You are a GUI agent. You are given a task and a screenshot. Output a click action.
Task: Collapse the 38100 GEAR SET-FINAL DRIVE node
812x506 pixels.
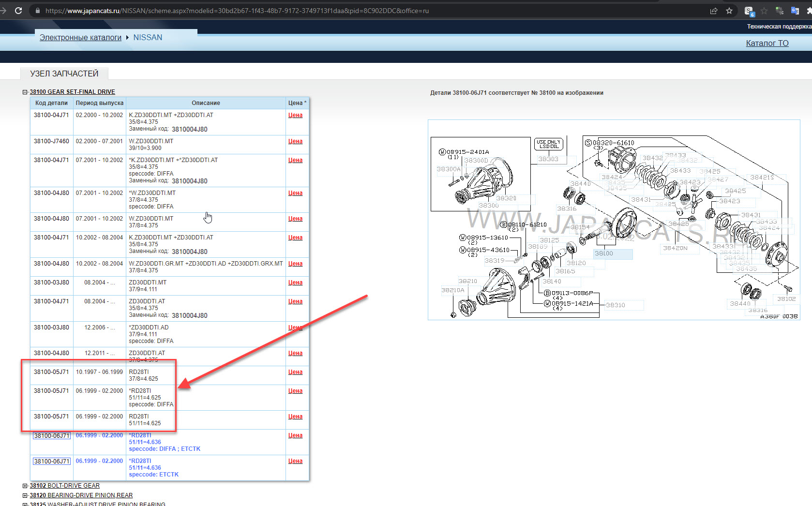point(25,92)
